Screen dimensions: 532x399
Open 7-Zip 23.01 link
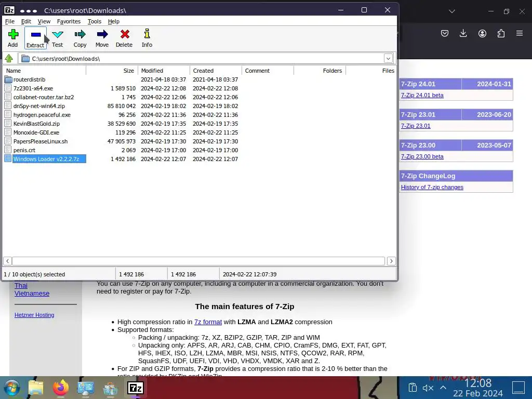pos(416,126)
